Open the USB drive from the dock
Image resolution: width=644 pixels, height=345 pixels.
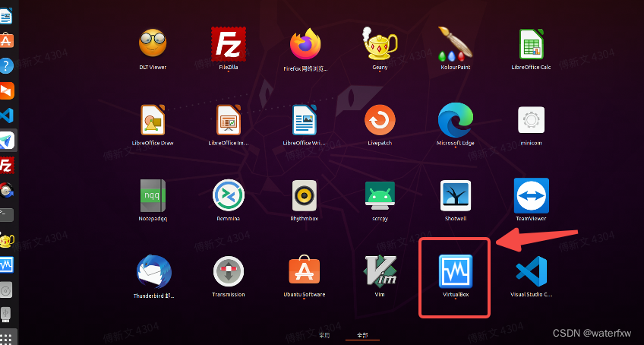coord(6,315)
